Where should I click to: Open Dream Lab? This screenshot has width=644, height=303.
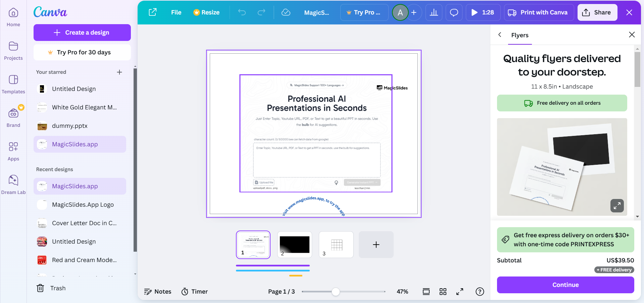(13, 185)
